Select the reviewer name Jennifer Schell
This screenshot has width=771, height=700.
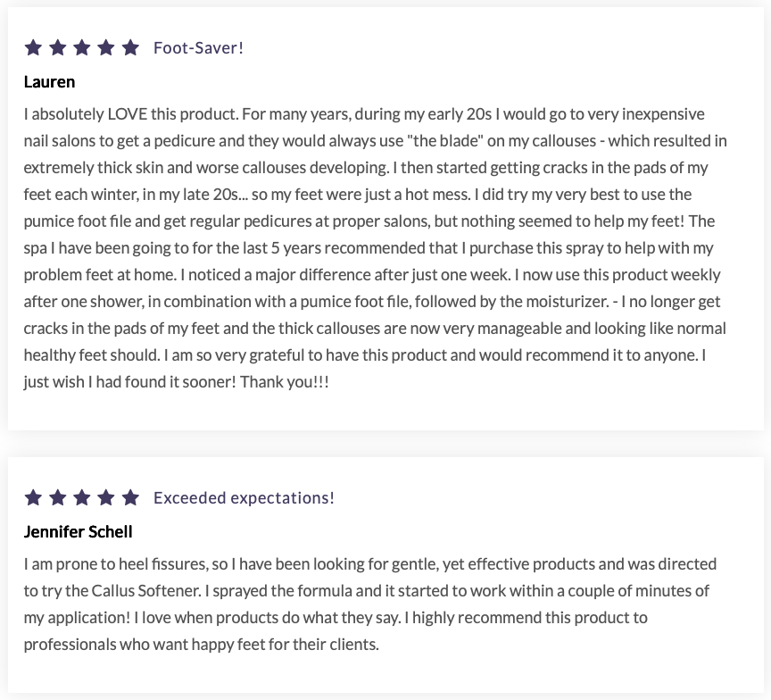click(78, 532)
